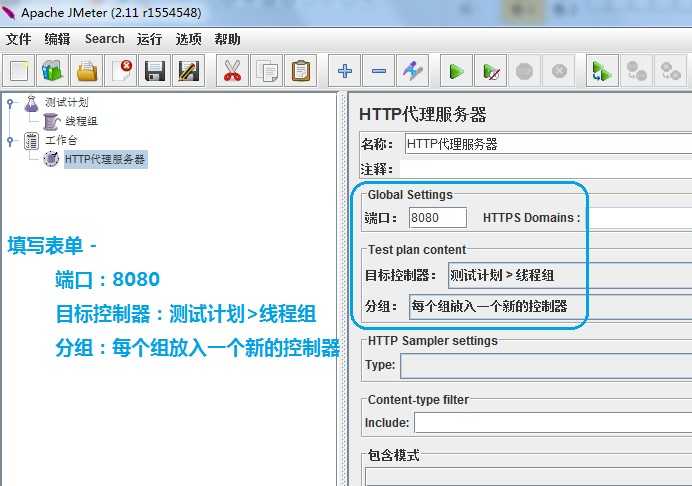Collapse the 工作台 tree node handle
The height and width of the screenshot is (486, 692).
pos(10,141)
